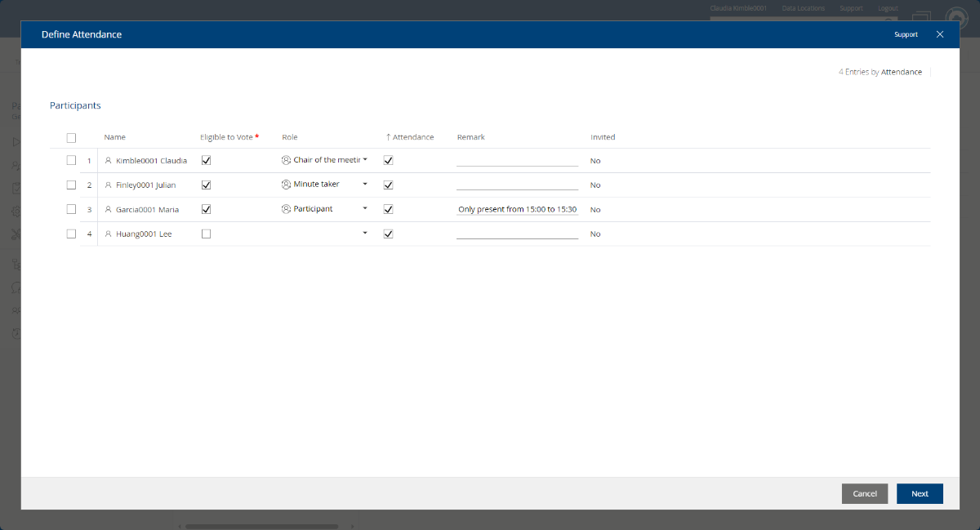980x530 pixels.
Task: Click Attendance sort link in entries summary
Action: click(902, 72)
